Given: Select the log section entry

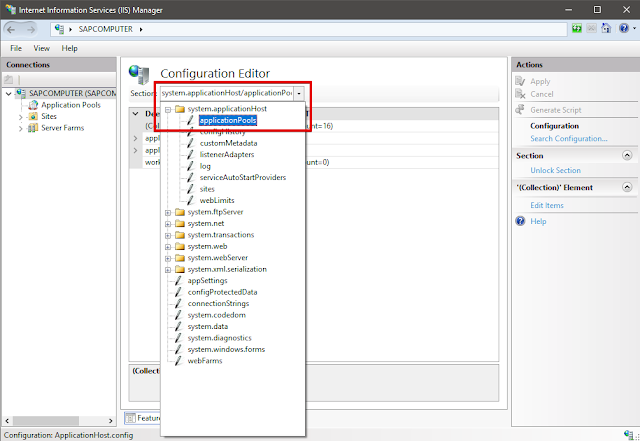Looking at the screenshot, I should 205,166.
